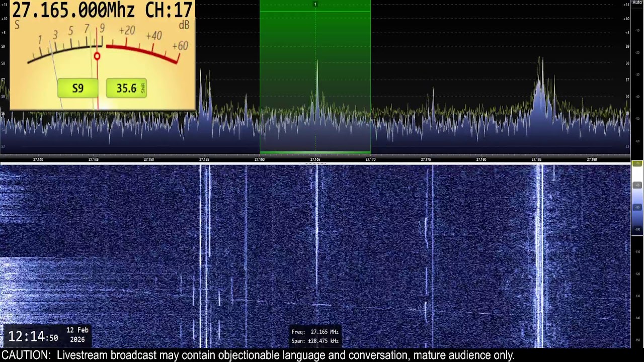Click the VFO marker numbered 1 atop passband

coord(315,5)
